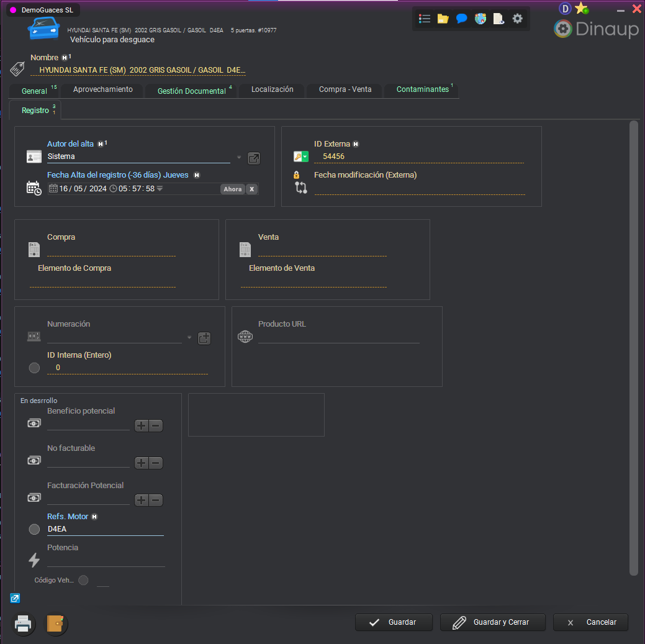Click the plus button next to Beneficio potencial
Screen dimensions: 645x644
(x=142, y=425)
